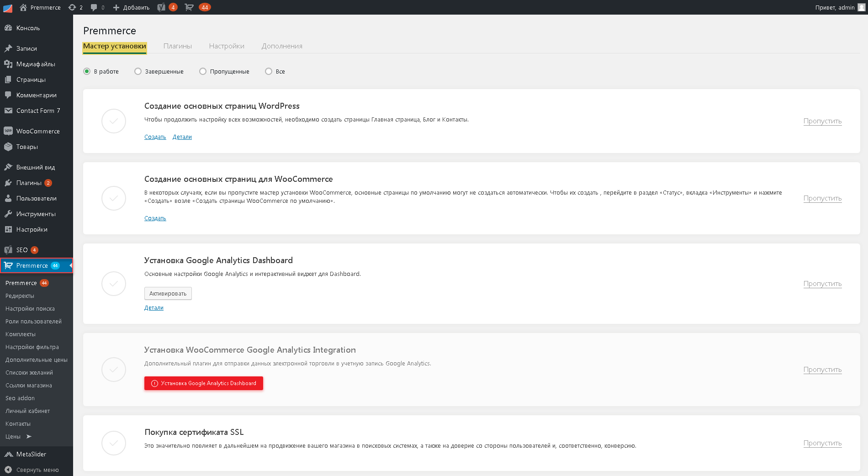
Task: Skip Google Analytics Dashboard step via Пропустить
Action: click(822, 284)
